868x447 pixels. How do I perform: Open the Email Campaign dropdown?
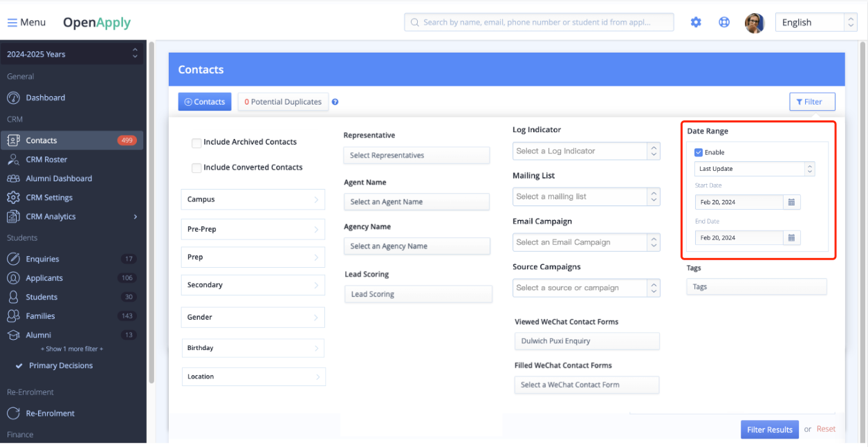587,242
